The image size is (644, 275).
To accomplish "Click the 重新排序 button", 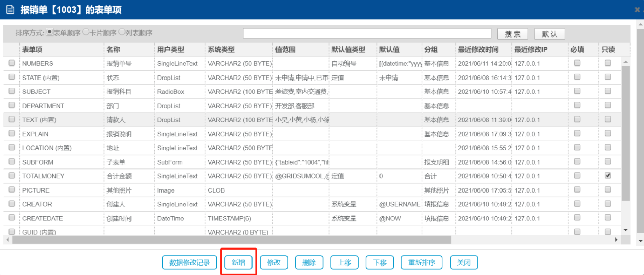I will coord(422,262).
